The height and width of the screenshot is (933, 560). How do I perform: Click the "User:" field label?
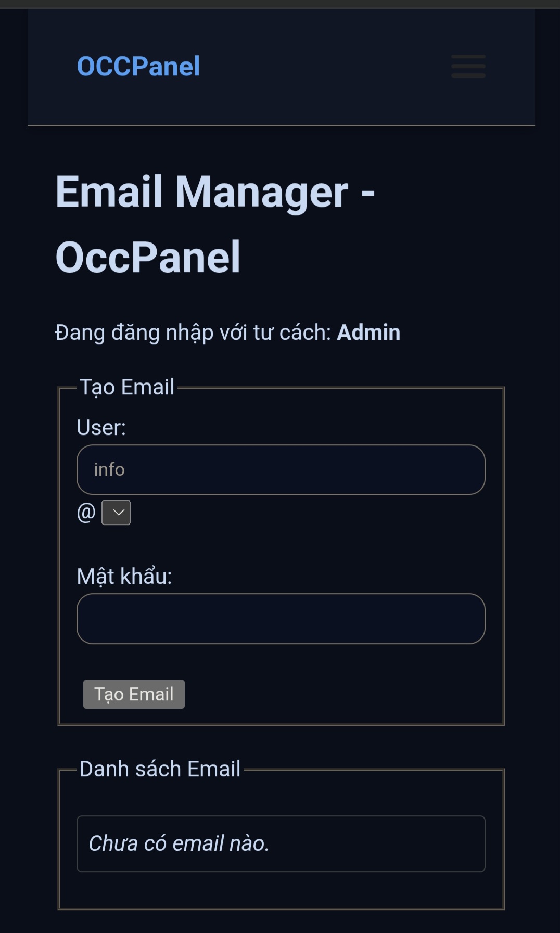[101, 428]
